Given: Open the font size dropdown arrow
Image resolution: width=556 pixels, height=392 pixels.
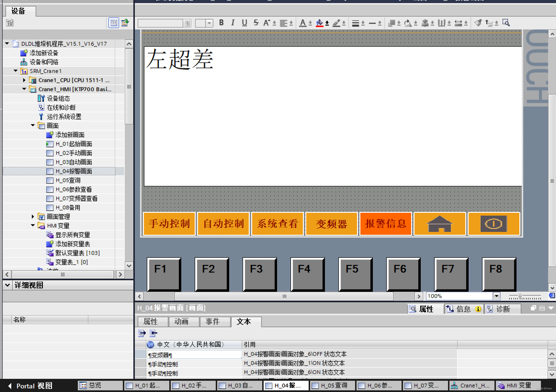Looking at the screenshot, I should click(209, 23).
